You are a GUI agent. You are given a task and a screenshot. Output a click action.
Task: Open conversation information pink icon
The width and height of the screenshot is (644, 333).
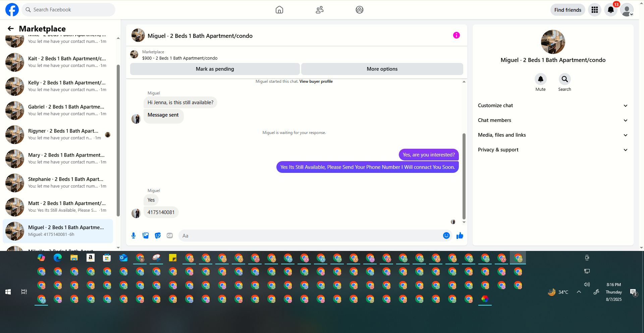(457, 35)
